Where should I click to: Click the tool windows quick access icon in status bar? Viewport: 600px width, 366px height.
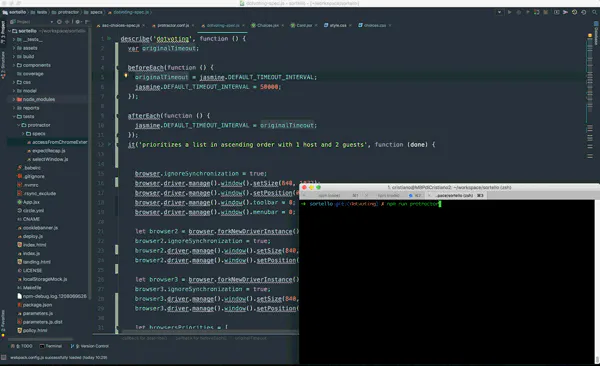tap(3, 358)
